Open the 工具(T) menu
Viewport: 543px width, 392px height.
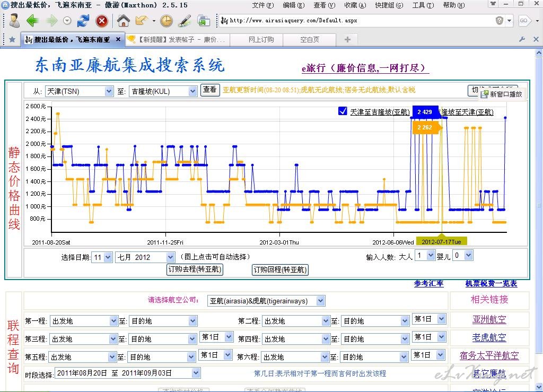click(x=423, y=5)
